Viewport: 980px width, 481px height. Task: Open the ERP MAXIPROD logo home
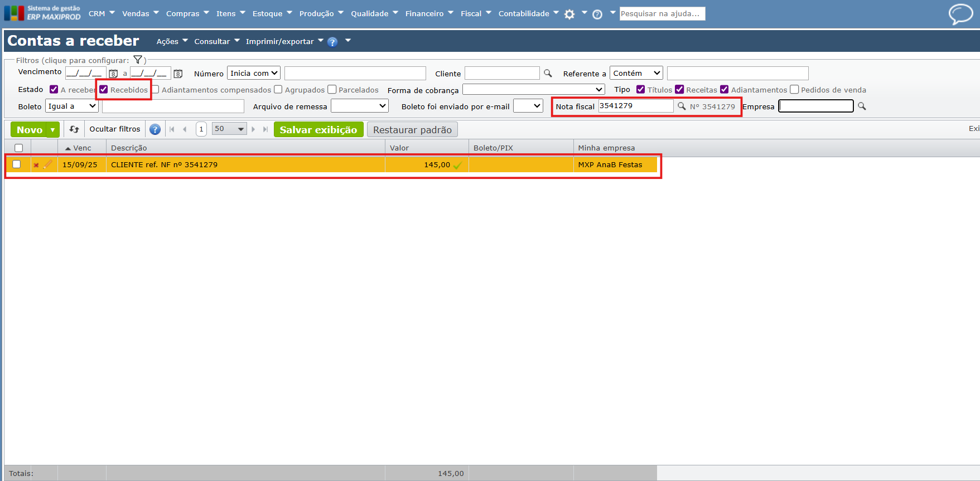click(x=42, y=13)
